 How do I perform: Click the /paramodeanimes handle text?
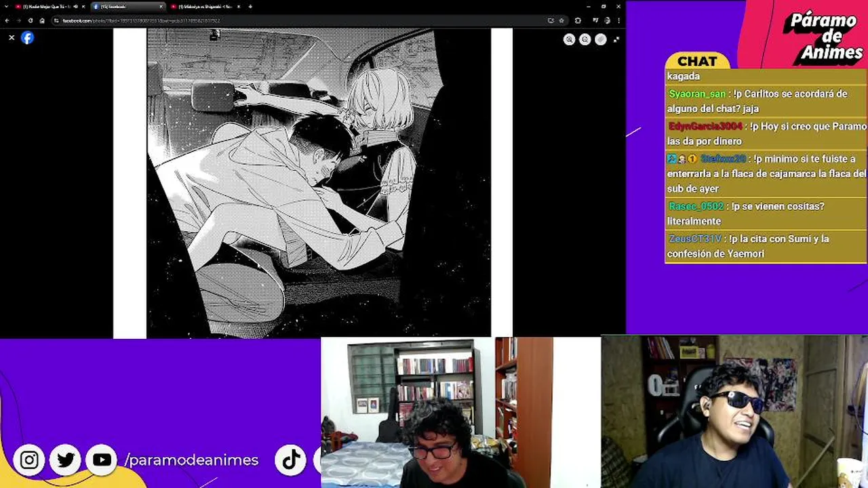[x=191, y=460]
